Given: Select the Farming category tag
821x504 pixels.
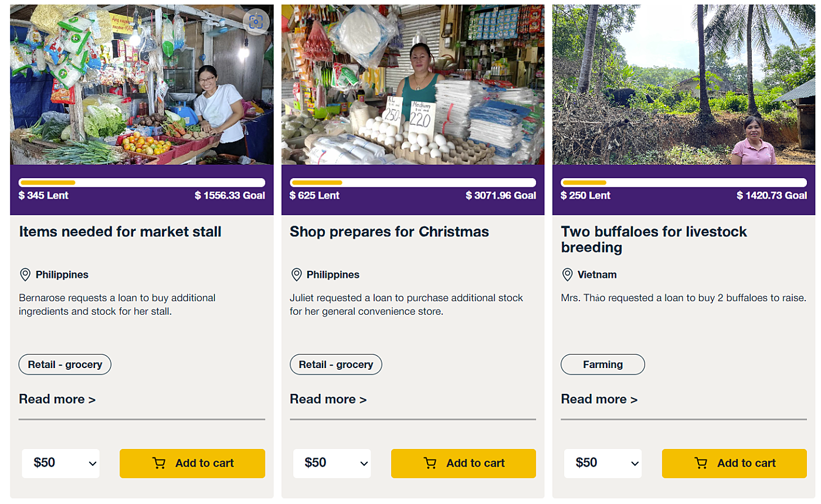Looking at the screenshot, I should (x=603, y=365).
